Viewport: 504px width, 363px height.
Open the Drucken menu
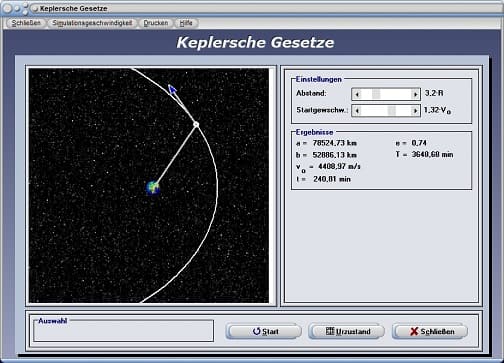point(156,23)
